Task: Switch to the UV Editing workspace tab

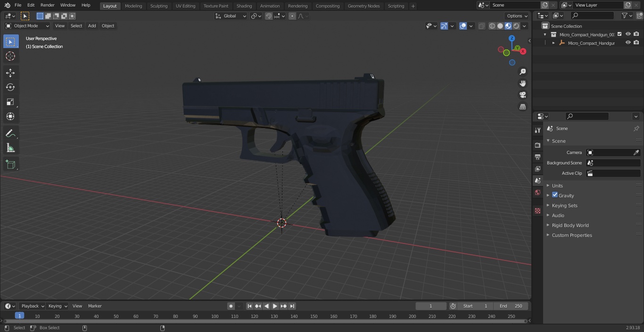Action: tap(185, 6)
